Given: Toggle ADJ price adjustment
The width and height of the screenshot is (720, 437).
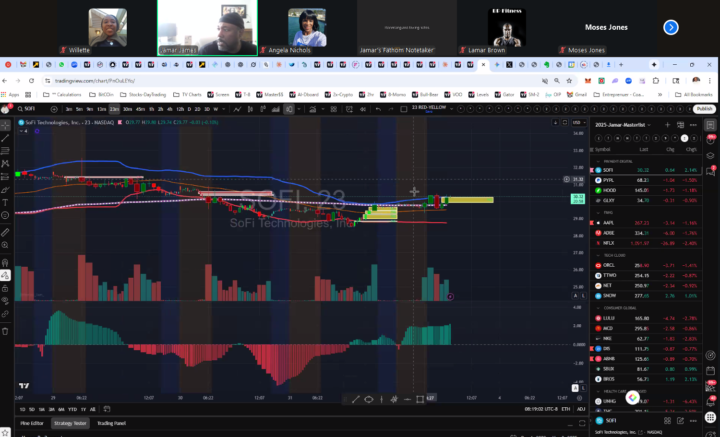Looking at the screenshot, I should [581, 410].
